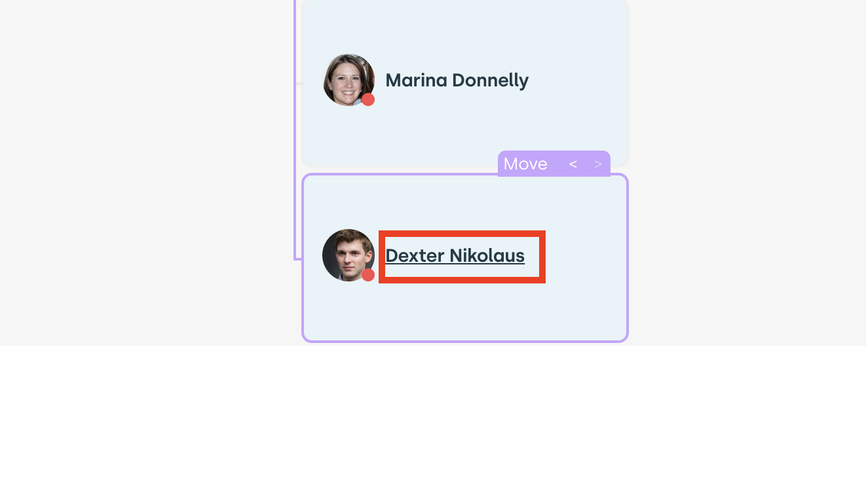The height and width of the screenshot is (504, 866).
Task: Toggle Dexter Nikolaus's availability indicator
Action: 368,275
